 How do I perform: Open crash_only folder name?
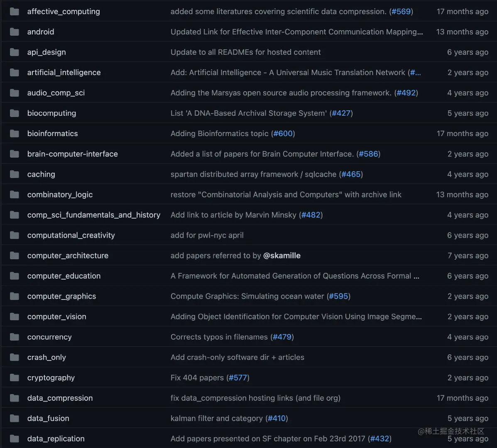[x=47, y=358]
